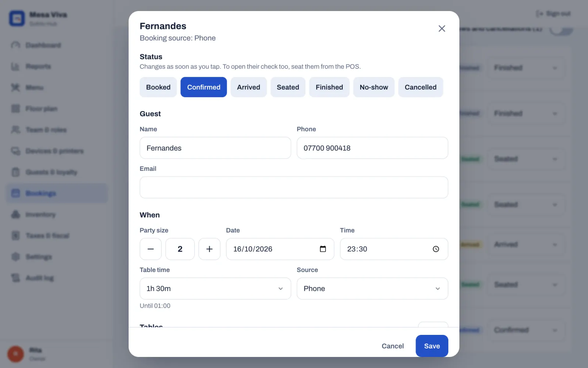Toggle the cancellations switch in background
This screenshot has width=588, height=368.
click(561, 29)
